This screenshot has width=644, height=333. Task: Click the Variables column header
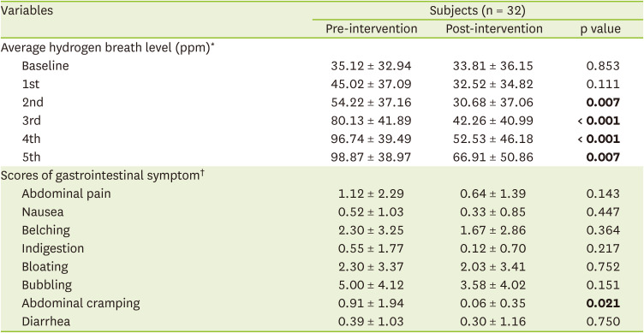tap(27, 10)
